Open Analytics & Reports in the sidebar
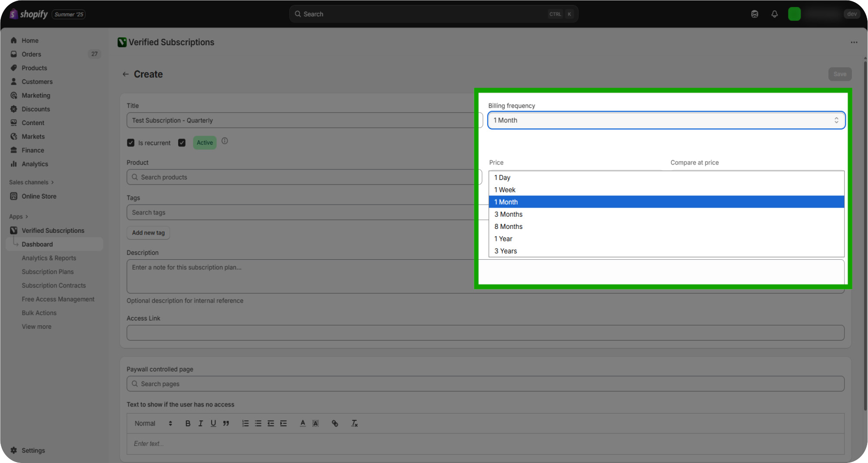This screenshot has width=868, height=463. pos(49,258)
